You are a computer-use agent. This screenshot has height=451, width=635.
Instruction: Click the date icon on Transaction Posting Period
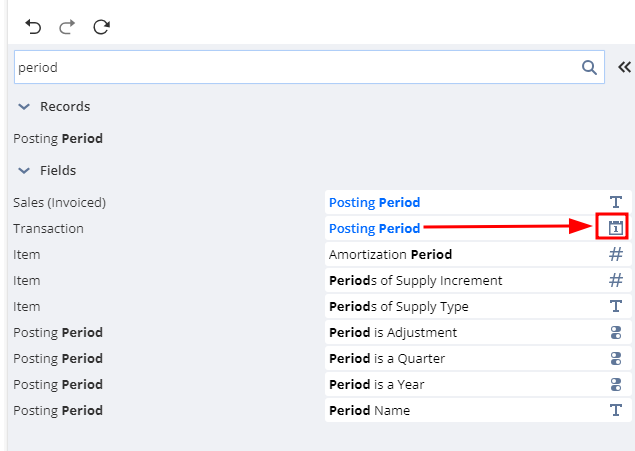point(616,228)
